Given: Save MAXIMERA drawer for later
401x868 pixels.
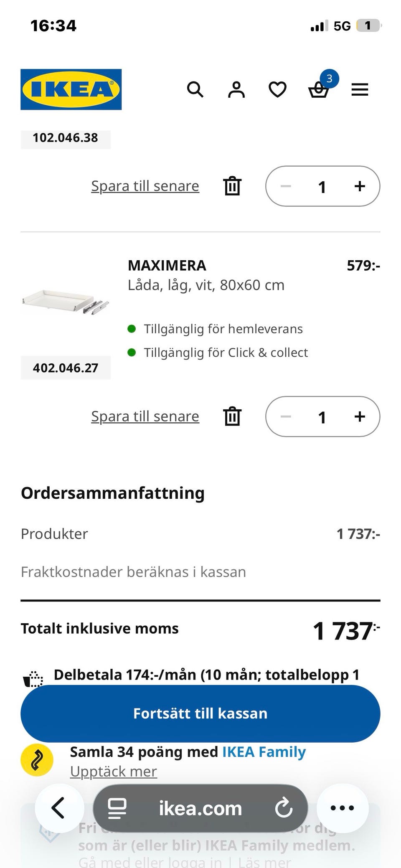Looking at the screenshot, I should [x=145, y=416].
